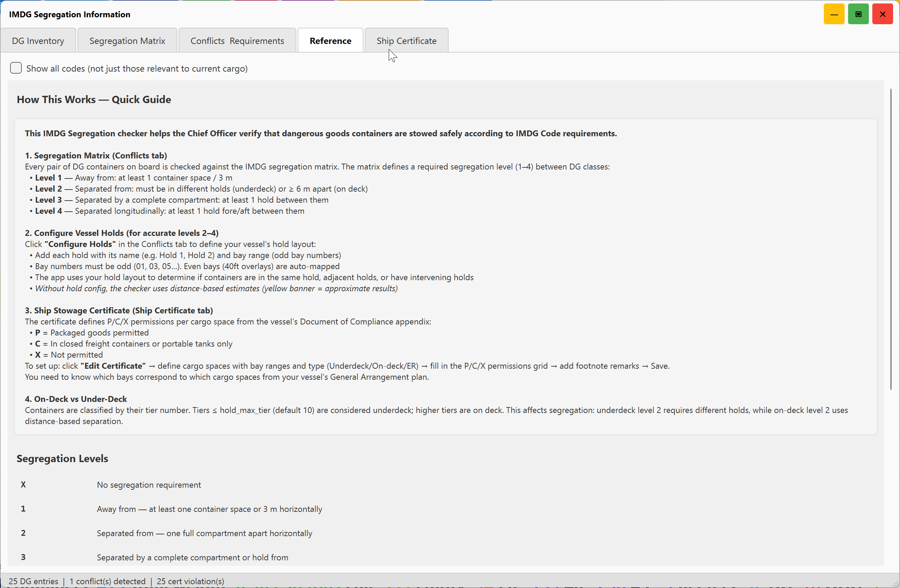Go to Conflicts Requirements tab
The height and width of the screenshot is (588, 900).
coord(237,40)
